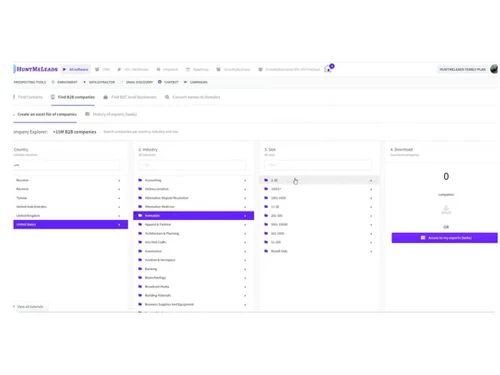Expand arrow on United Kingdom row

coord(119,216)
